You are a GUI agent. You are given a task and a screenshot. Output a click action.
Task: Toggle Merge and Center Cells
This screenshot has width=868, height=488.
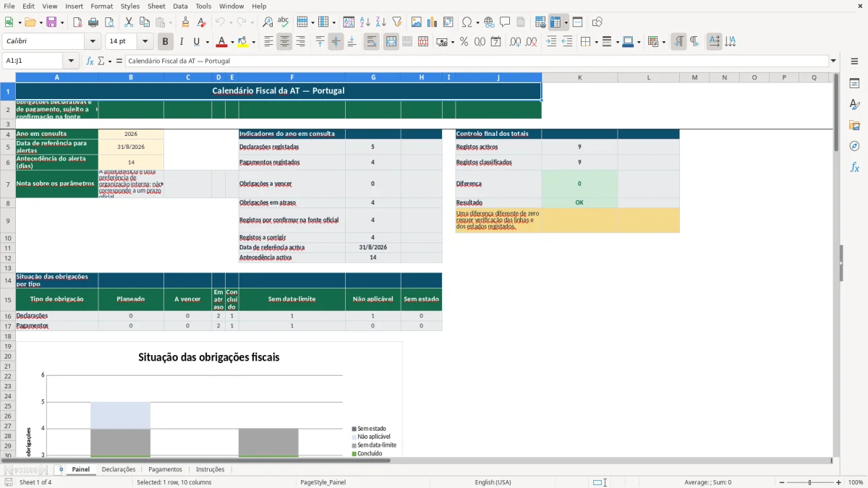(x=391, y=42)
